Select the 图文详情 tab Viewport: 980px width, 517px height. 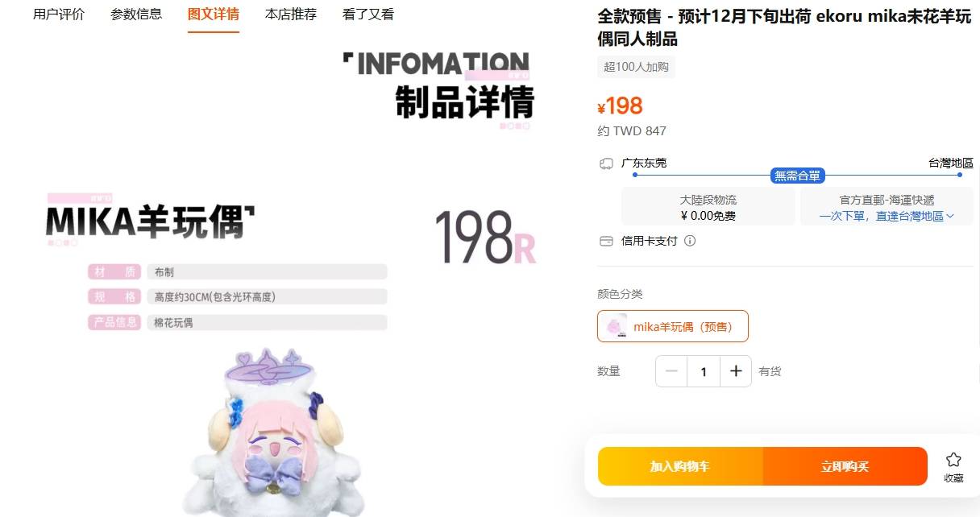214,14
